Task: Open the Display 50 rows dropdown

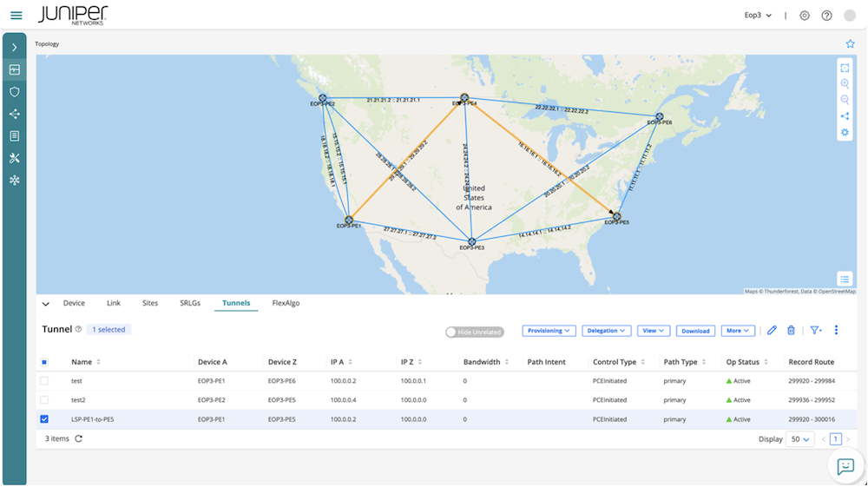Action: point(800,439)
